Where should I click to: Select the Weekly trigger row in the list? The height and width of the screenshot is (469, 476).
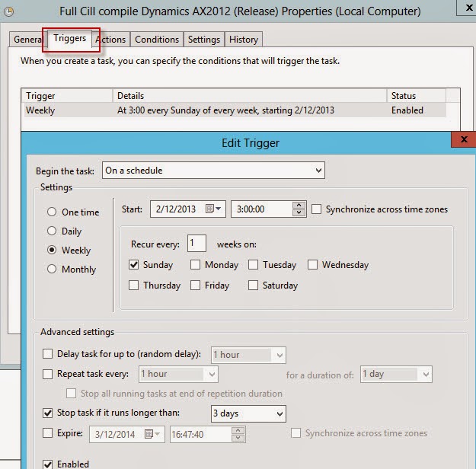[x=235, y=110]
